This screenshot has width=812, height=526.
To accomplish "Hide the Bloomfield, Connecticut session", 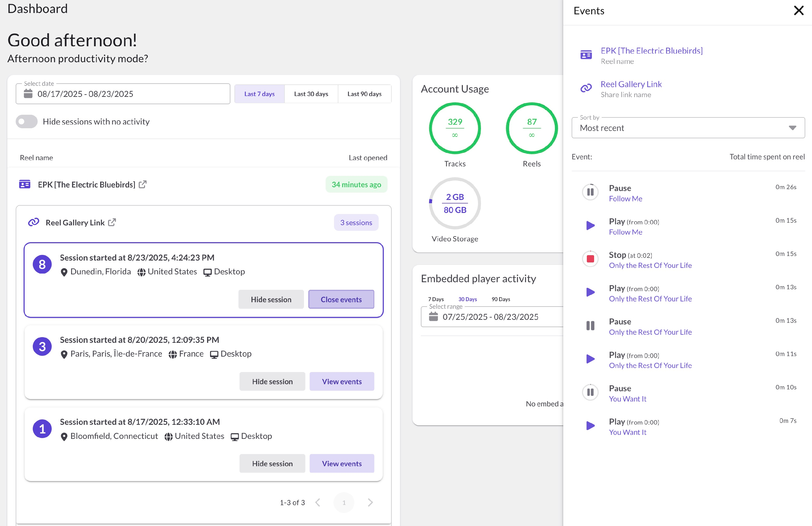I will 272,463.
